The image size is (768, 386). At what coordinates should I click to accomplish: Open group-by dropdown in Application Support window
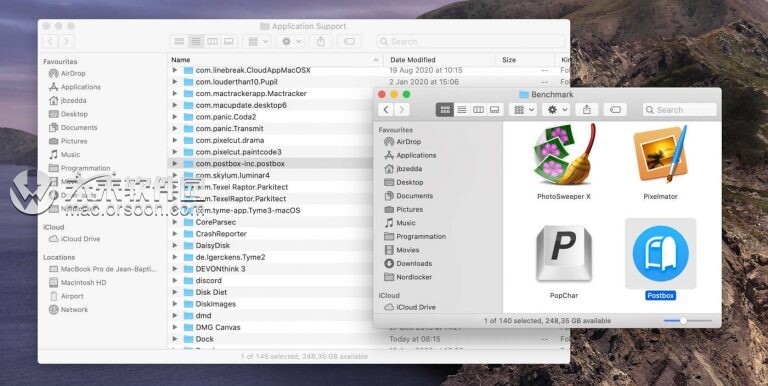pos(257,42)
